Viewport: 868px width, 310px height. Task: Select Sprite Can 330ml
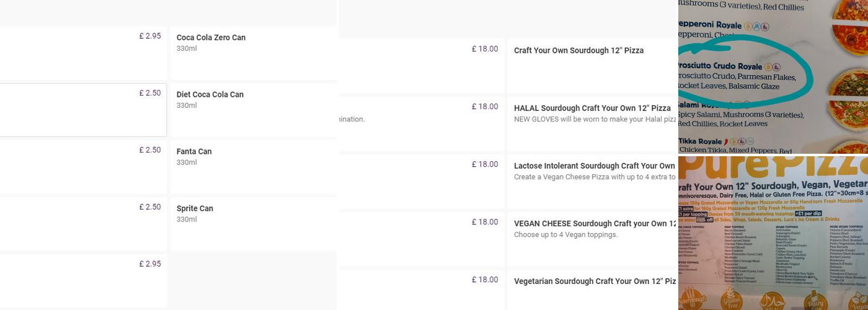[x=195, y=209]
